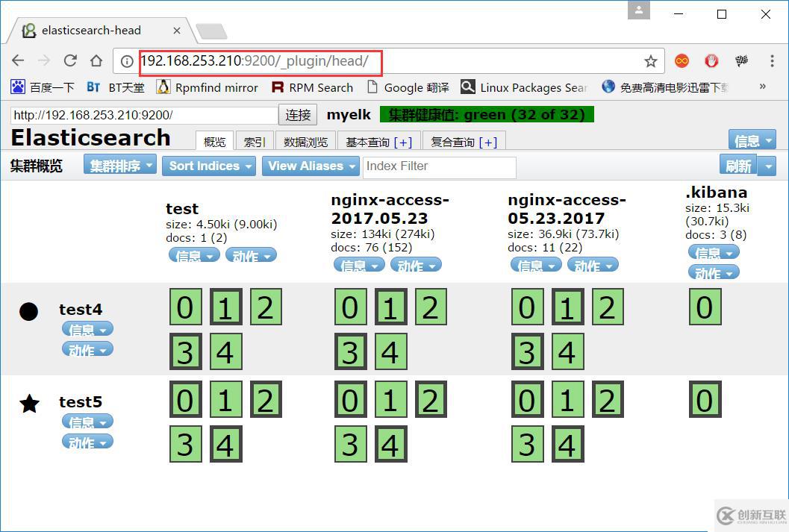Open 信息 dropdown for node test5
The width and height of the screenshot is (789, 532).
pos(87,422)
